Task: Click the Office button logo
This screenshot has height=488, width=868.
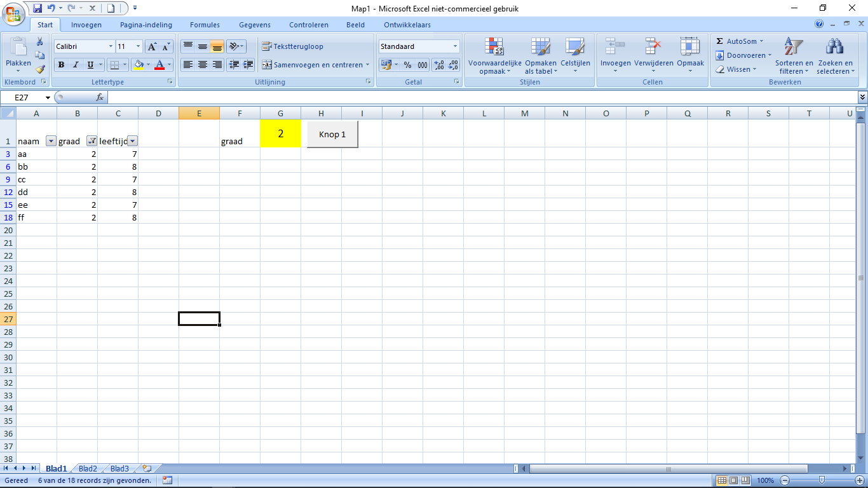Action: click(13, 13)
